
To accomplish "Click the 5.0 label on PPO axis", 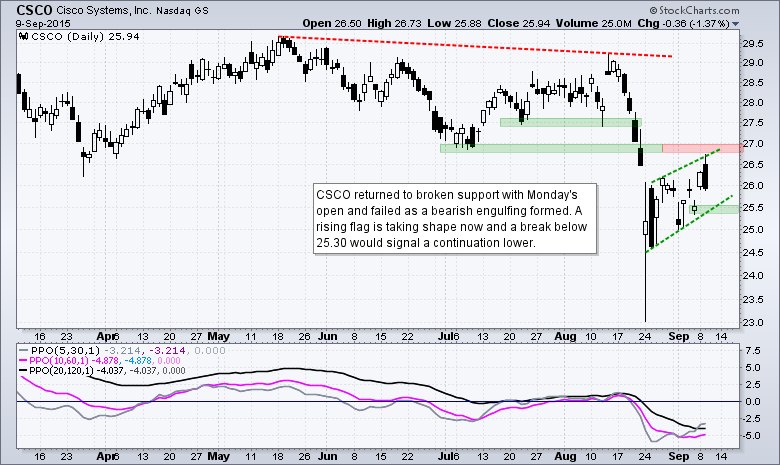I will tap(753, 368).
